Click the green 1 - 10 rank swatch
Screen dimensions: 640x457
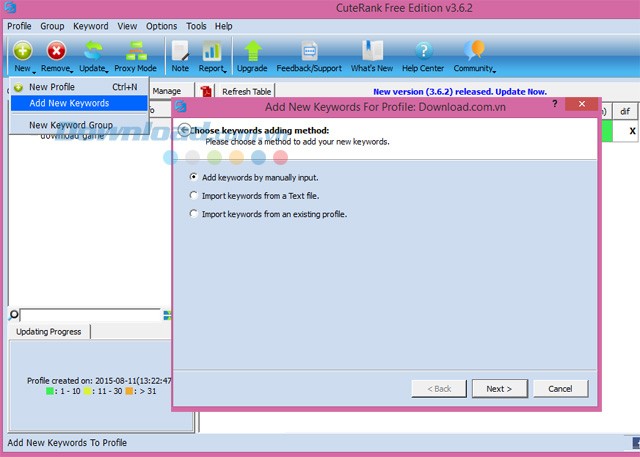click(x=50, y=391)
